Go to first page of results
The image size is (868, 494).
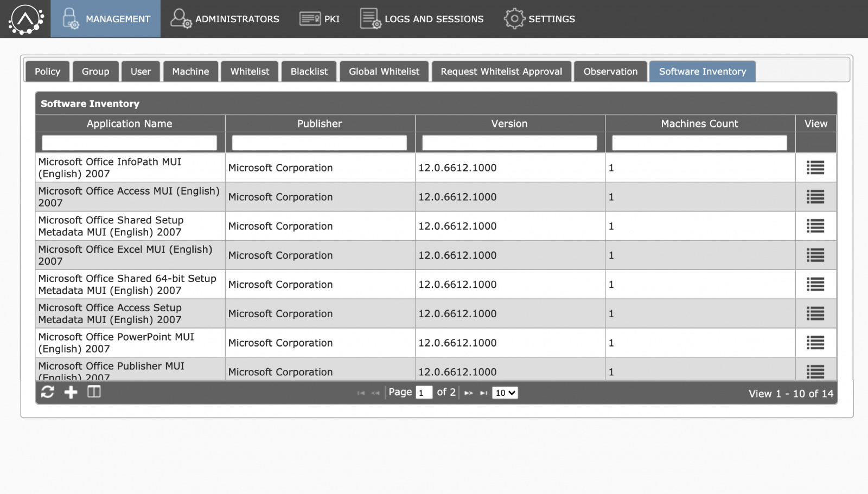(361, 393)
